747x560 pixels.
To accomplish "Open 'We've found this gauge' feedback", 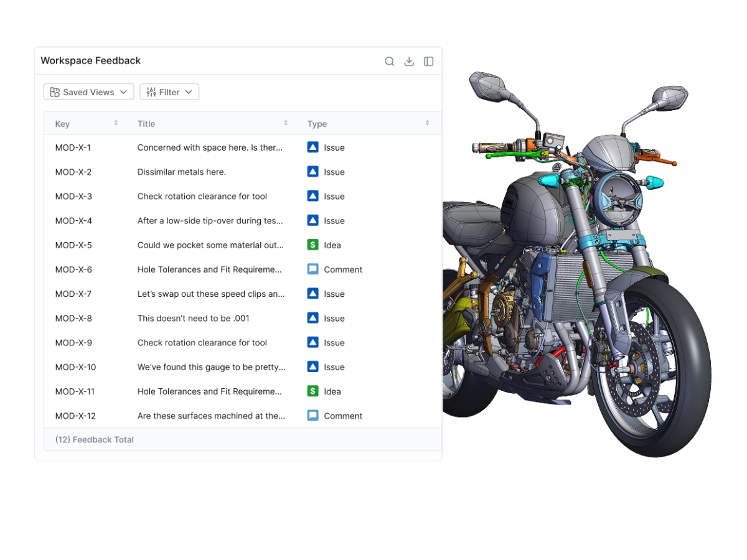I will click(x=212, y=367).
